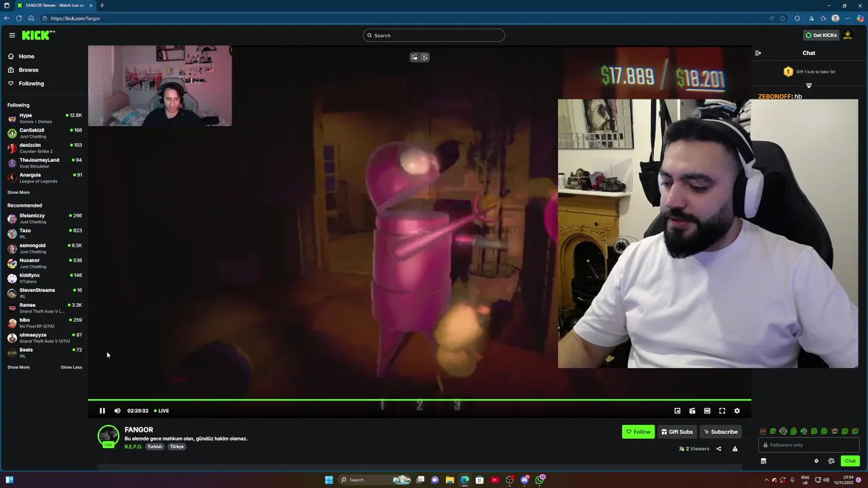Enter fullscreen video mode
Image resolution: width=868 pixels, height=488 pixels.
pos(722,411)
